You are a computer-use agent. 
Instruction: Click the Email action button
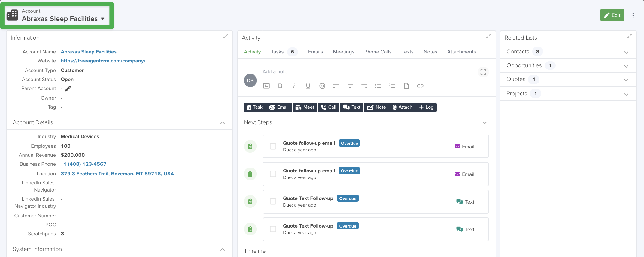(x=279, y=107)
